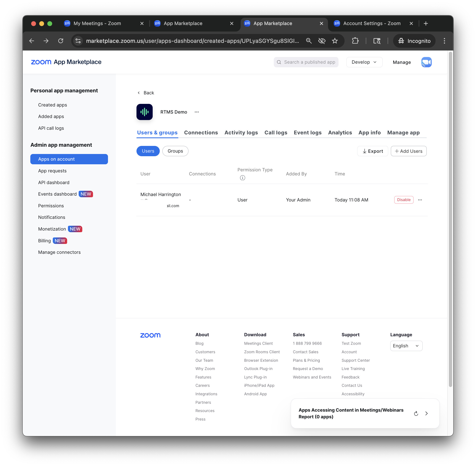Open RTMS Demo three-dot options menu

(197, 112)
